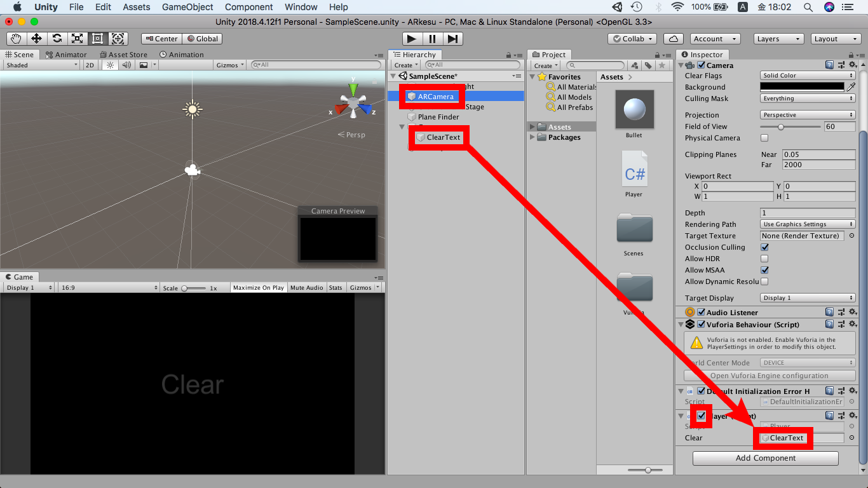Click the Pause button
Image resolution: width=868 pixels, height=488 pixels.
pyautogui.click(x=432, y=39)
